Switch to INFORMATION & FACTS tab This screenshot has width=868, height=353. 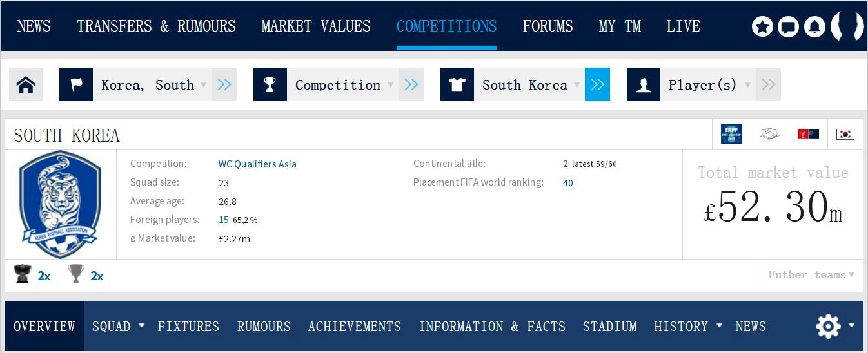pos(492,326)
